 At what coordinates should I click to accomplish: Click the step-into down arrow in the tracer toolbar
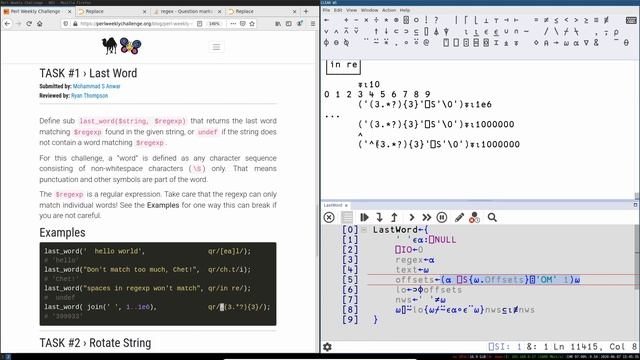tap(379, 218)
